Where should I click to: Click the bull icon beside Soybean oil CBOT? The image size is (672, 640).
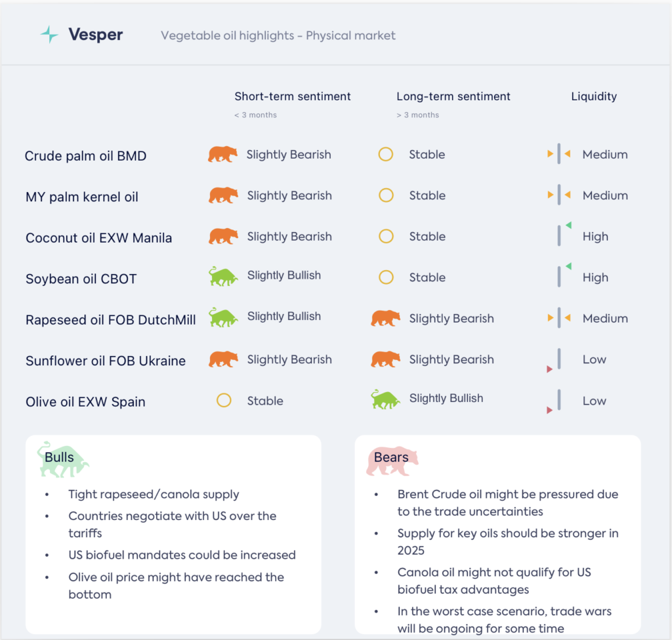click(x=222, y=276)
